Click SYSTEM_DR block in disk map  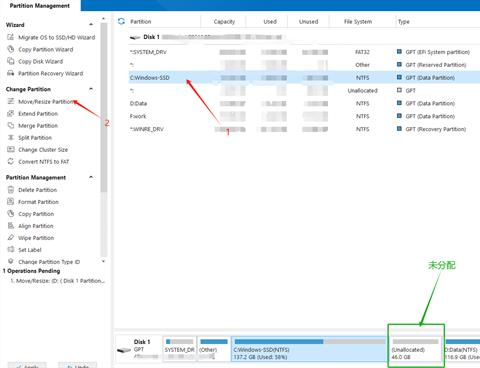180,349
